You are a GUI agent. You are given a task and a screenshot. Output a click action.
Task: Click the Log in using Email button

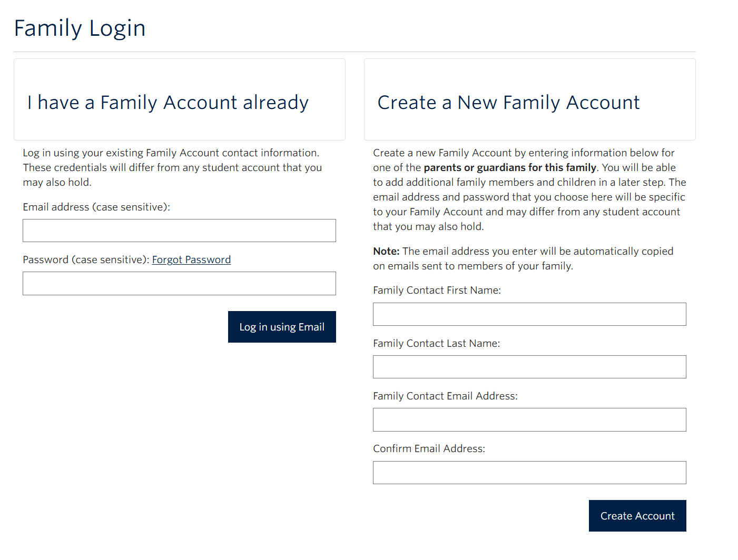pyautogui.click(x=281, y=327)
